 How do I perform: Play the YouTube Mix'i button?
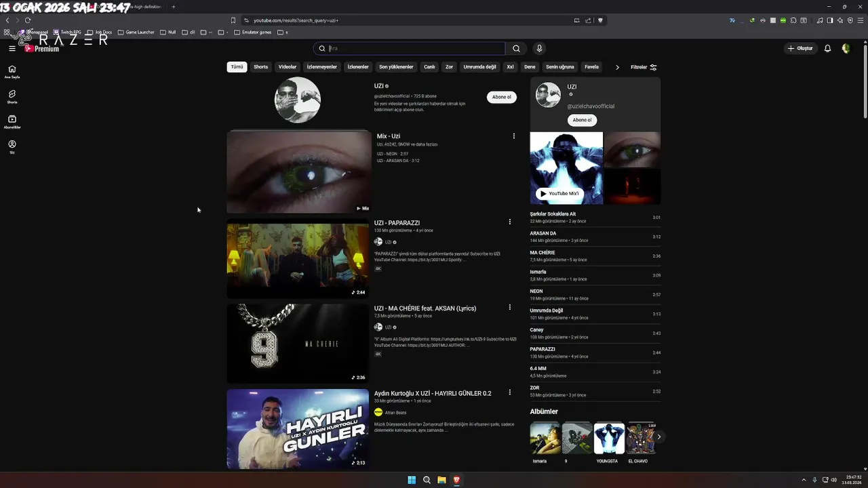click(559, 193)
